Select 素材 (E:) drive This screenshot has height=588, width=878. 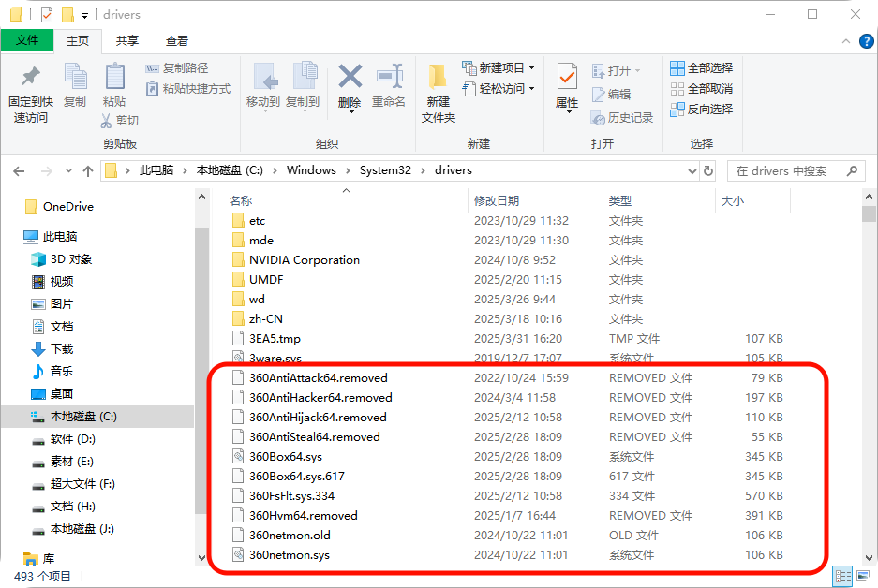tap(63, 461)
